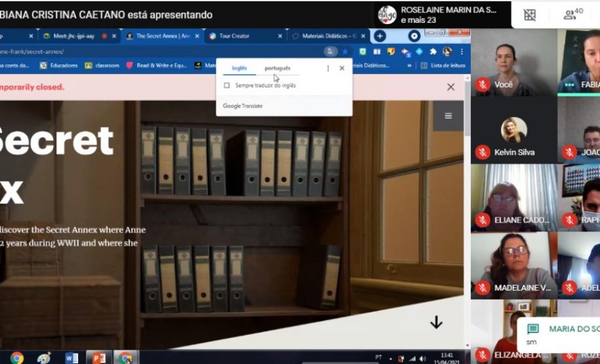Image resolution: width=600 pixels, height=364 pixels.
Task: Open the 'Educadores' bookmark
Action: 59,66
